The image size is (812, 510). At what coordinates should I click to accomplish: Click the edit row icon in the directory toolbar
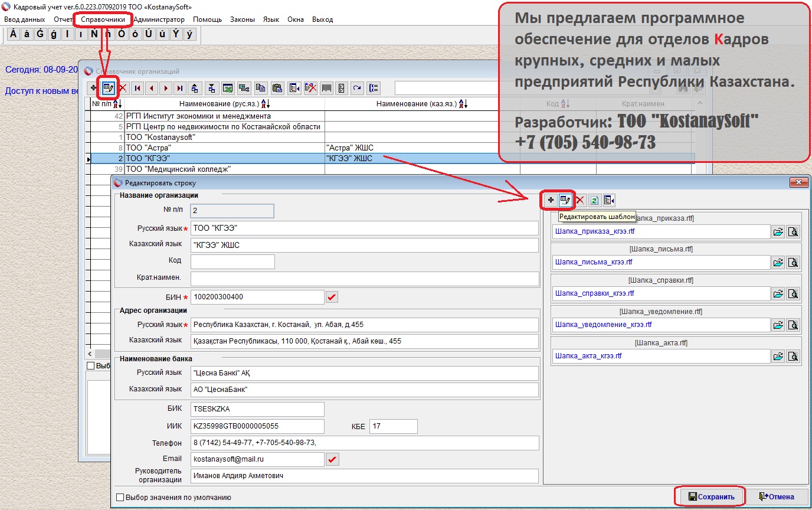click(109, 89)
